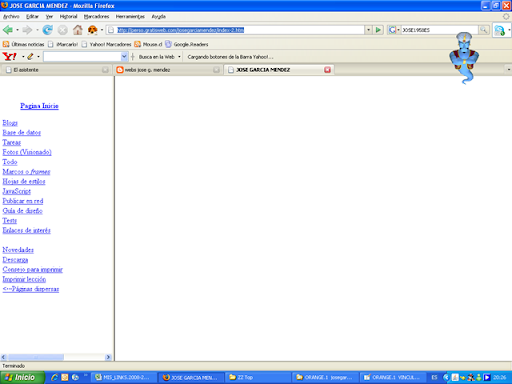Open the JavaScript link in the sidebar

coord(17,191)
